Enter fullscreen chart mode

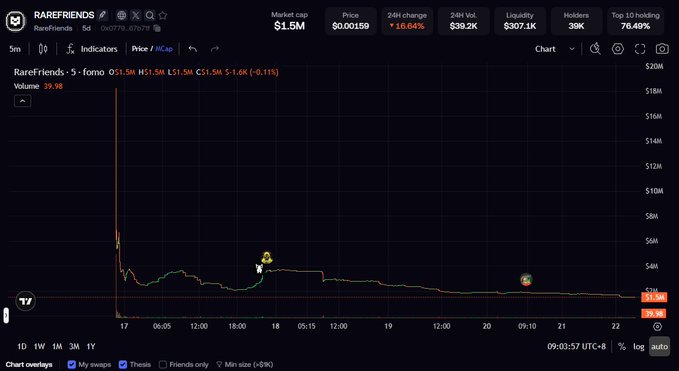pyautogui.click(x=640, y=49)
